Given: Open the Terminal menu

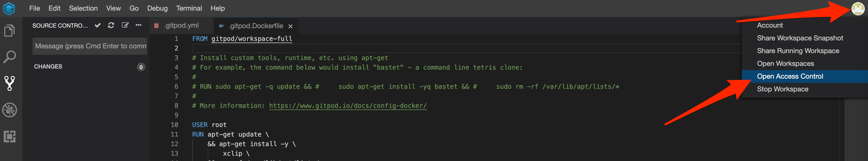Looking at the screenshot, I should [x=189, y=9].
